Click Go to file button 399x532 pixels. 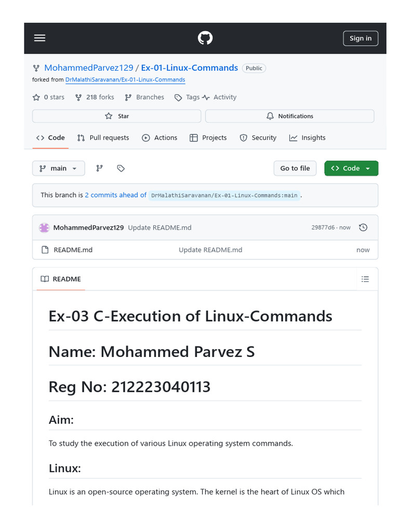(x=295, y=168)
